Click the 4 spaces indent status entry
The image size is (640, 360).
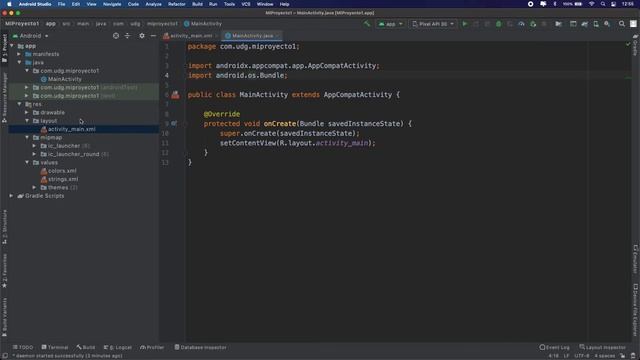tap(604, 356)
